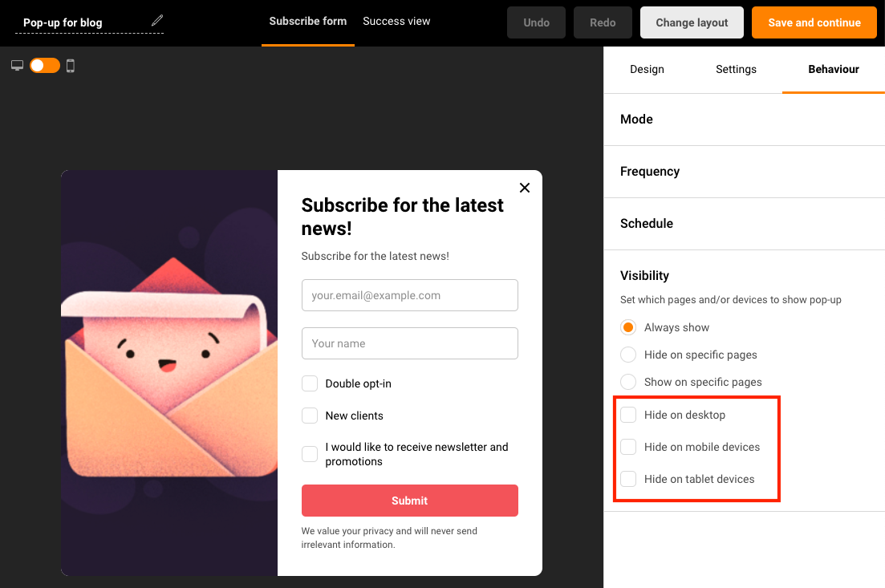Switch to Success view tab
Viewport: 885px width, 588px height.
click(x=396, y=22)
